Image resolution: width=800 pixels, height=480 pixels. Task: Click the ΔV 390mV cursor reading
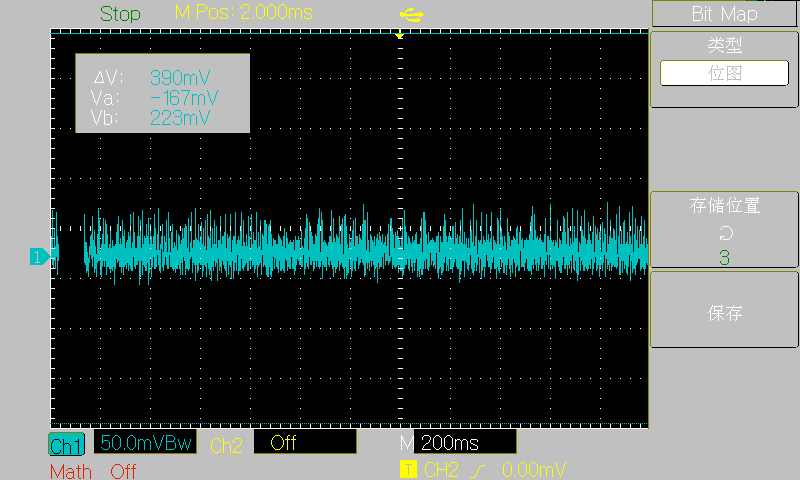pyautogui.click(x=152, y=78)
